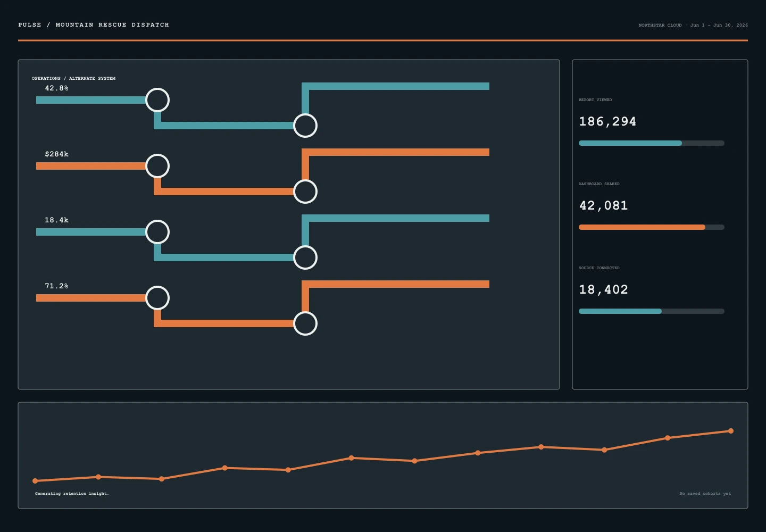The height and width of the screenshot is (532, 766).
Task: Click the Operations / Alternate System heading
Action: pyautogui.click(x=73, y=78)
